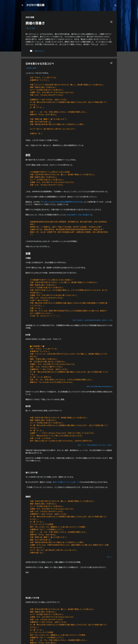Click the 実は怒ってます型 subheading
The height and width of the screenshot is (644, 138).
coord(32,598)
